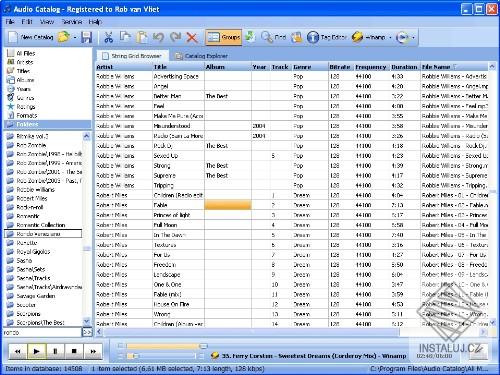
Task: Click the title cell 'Advertising Space'
Action: click(x=178, y=76)
